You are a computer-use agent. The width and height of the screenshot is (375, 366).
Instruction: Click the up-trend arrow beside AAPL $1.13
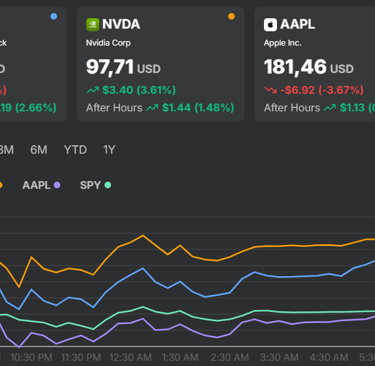pyautogui.click(x=330, y=108)
